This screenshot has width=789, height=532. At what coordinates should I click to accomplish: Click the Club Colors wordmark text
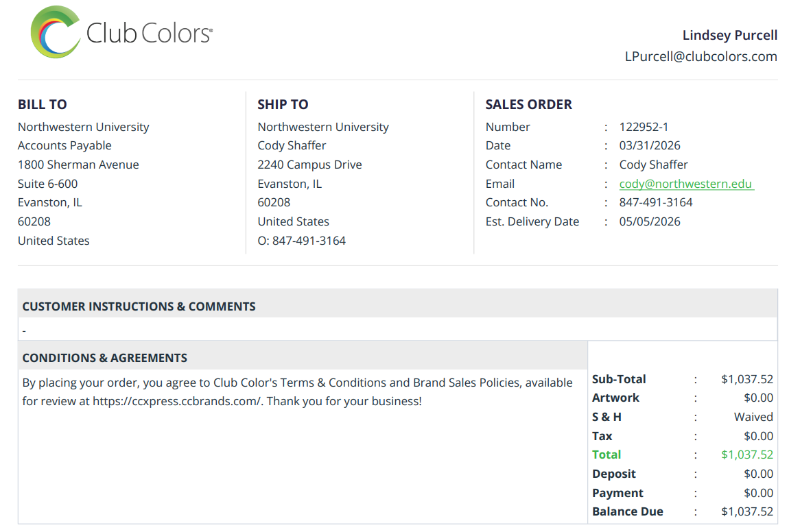pos(149,33)
